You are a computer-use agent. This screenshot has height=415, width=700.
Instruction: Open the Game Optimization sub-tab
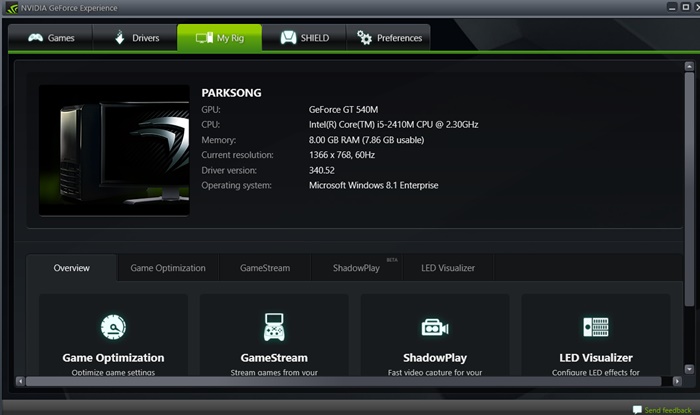(x=168, y=268)
